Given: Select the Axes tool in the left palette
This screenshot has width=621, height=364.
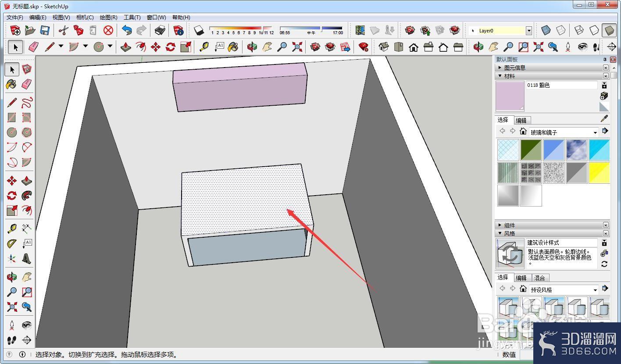Looking at the screenshot, I should coord(12,259).
